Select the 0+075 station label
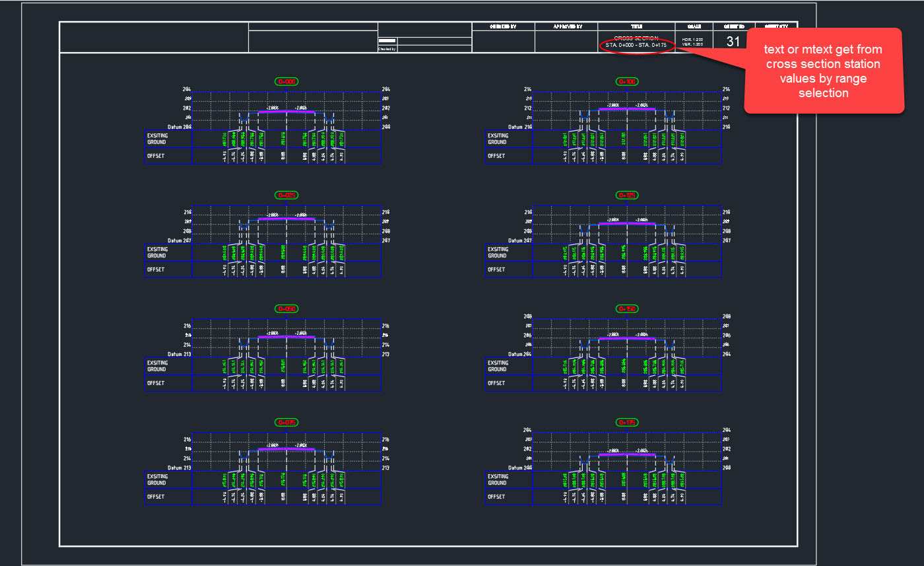 (287, 423)
